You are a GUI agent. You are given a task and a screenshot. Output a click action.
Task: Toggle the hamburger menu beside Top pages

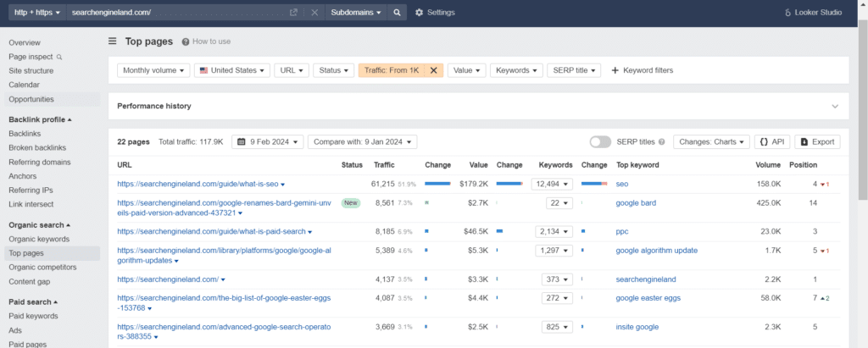(113, 41)
